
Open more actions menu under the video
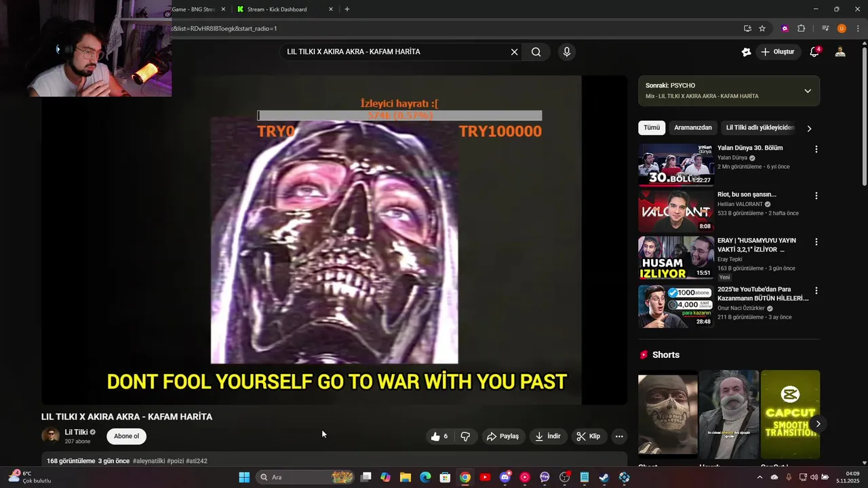pos(619,436)
